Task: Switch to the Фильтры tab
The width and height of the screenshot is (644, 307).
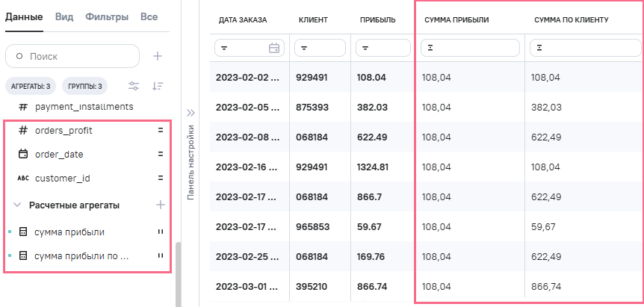Action: click(106, 16)
